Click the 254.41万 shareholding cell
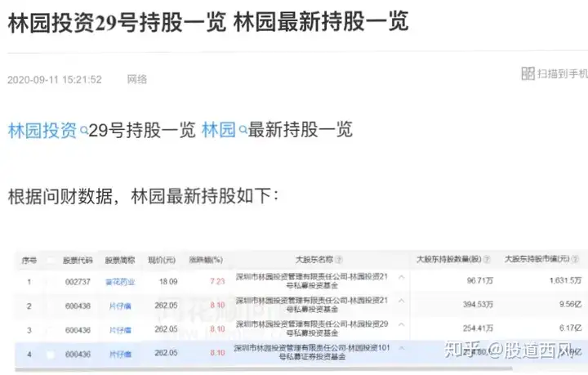588x375 pixels. [478, 328]
